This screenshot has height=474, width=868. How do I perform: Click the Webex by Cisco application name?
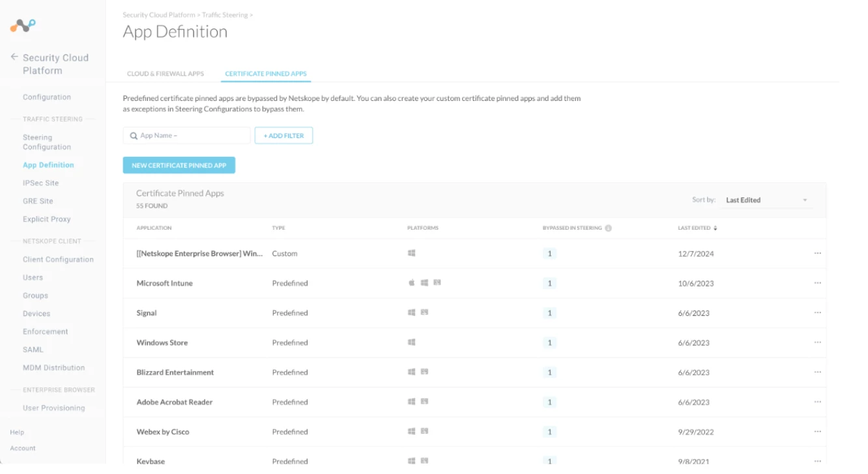coord(163,432)
